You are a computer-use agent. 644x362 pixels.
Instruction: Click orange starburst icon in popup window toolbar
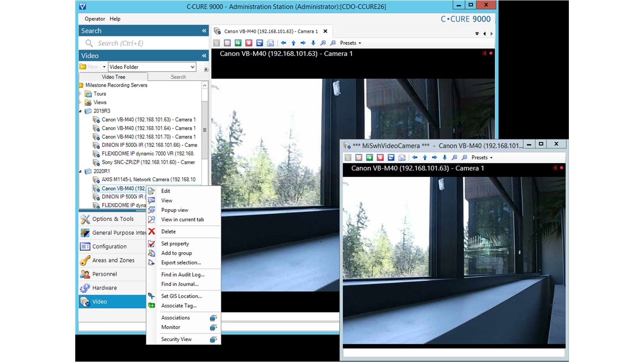359,158
